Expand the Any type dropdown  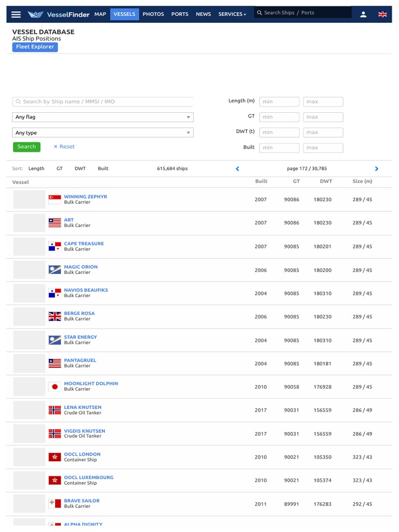[x=103, y=133]
